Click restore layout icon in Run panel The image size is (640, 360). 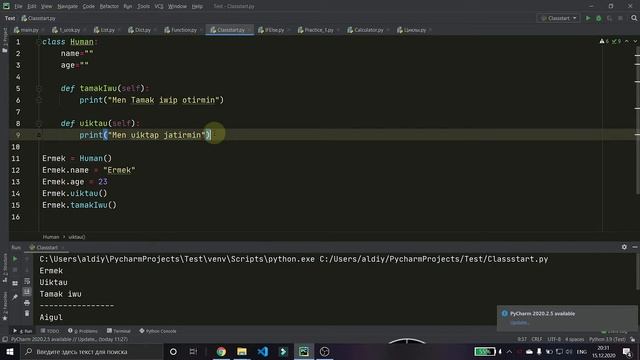[x=15, y=283]
